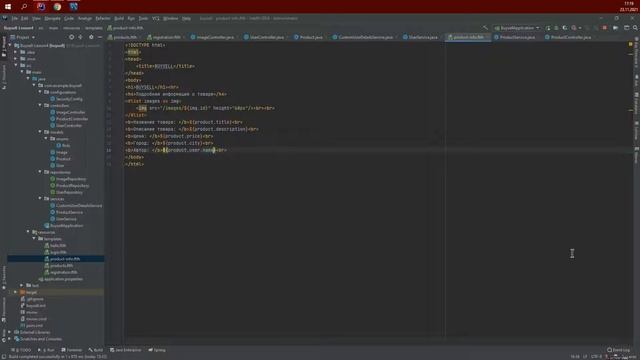Viewport: 640px width, 360px height.
Task: Select application.properties in project tree
Action: (x=60, y=279)
